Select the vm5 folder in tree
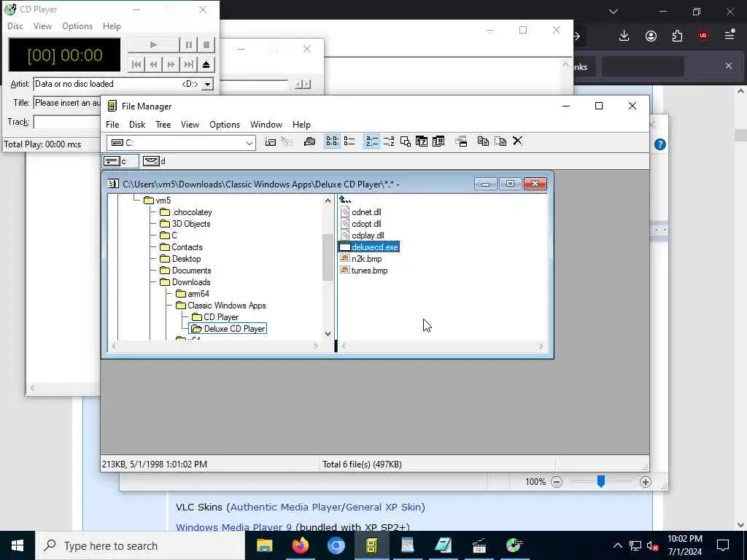Image resolution: width=747 pixels, height=560 pixels. tap(158, 201)
